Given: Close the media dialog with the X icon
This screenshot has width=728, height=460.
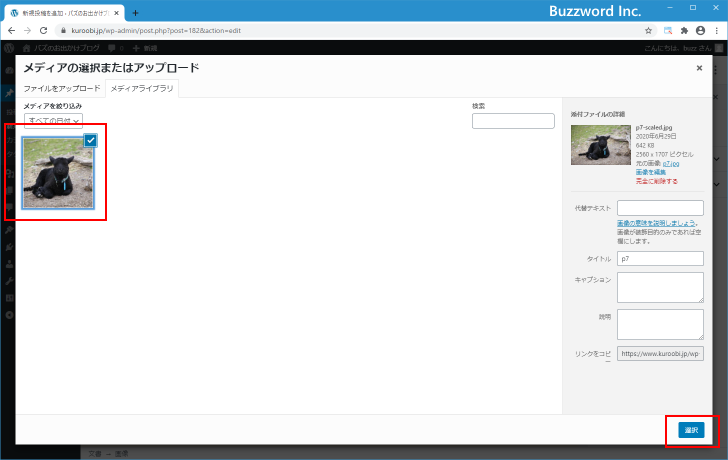Looking at the screenshot, I should [699, 68].
